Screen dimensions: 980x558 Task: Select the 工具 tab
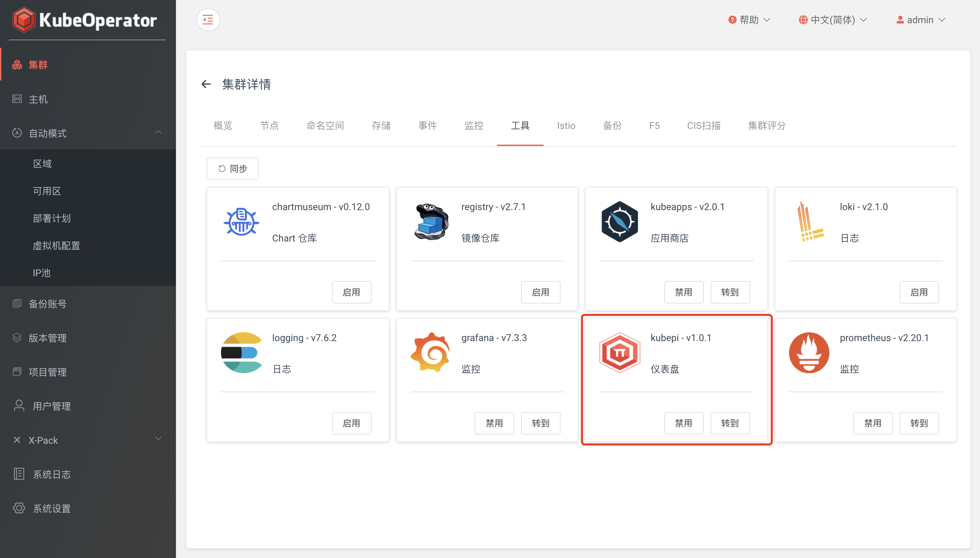[520, 126]
